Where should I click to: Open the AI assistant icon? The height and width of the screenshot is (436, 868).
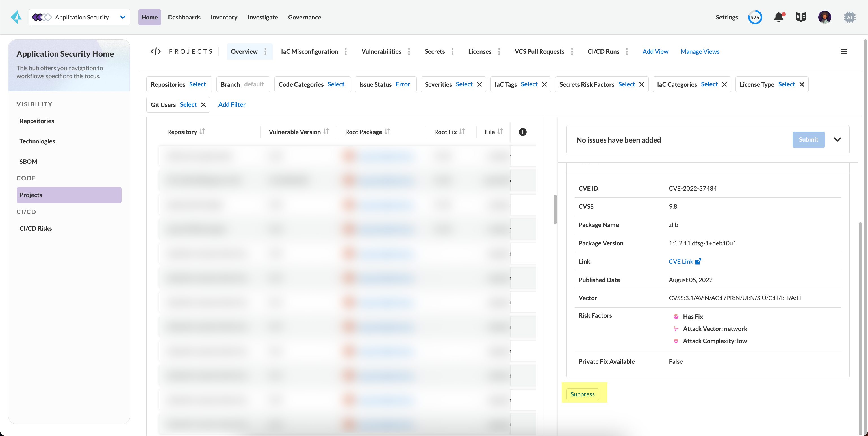(x=849, y=17)
